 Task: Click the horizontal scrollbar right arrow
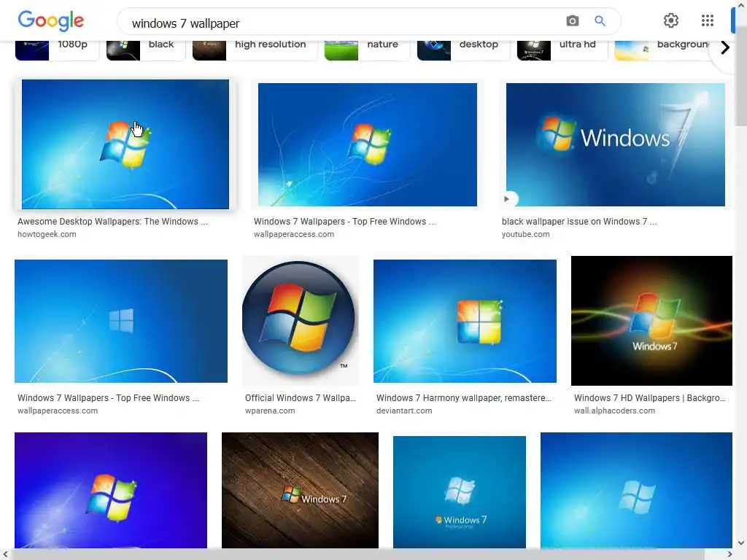pyautogui.click(x=729, y=554)
